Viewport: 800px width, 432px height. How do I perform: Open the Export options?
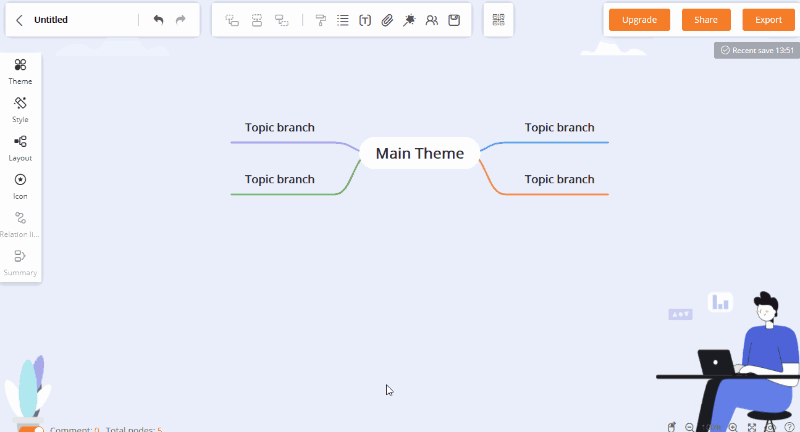pos(768,20)
